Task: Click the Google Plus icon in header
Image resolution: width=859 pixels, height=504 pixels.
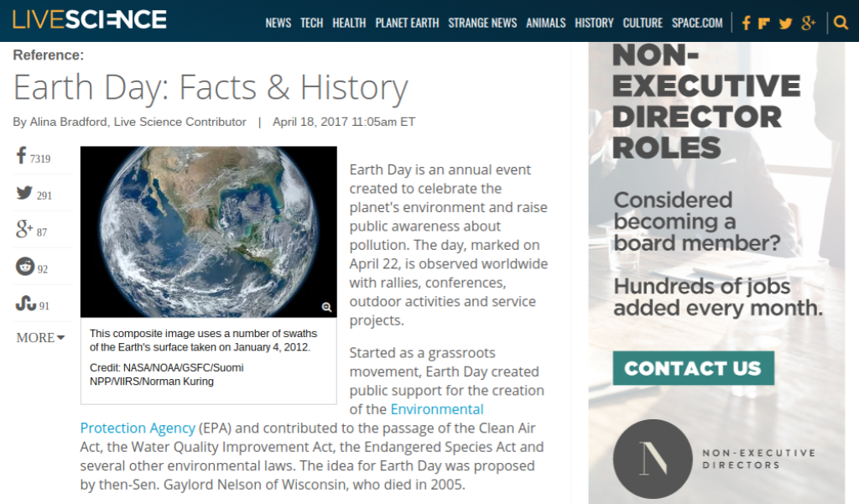Action: (x=808, y=23)
